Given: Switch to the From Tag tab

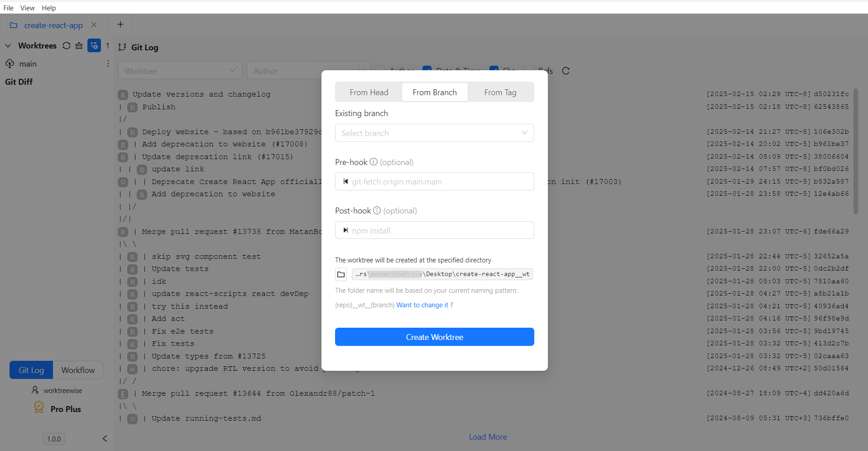Looking at the screenshot, I should click(x=500, y=92).
